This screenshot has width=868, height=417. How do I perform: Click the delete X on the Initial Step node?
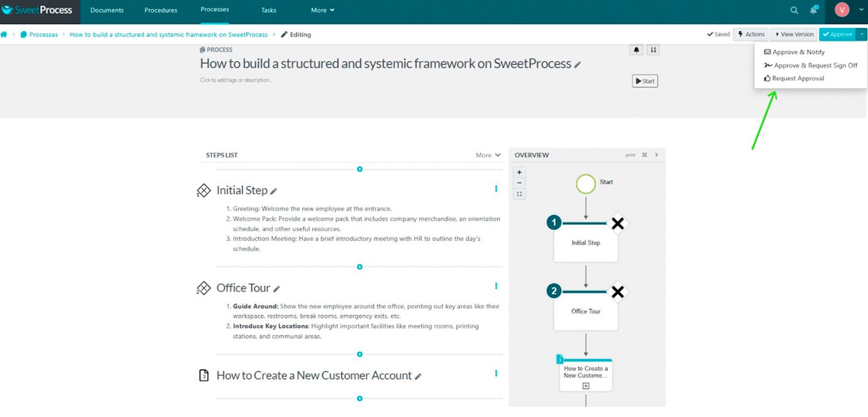[617, 223]
